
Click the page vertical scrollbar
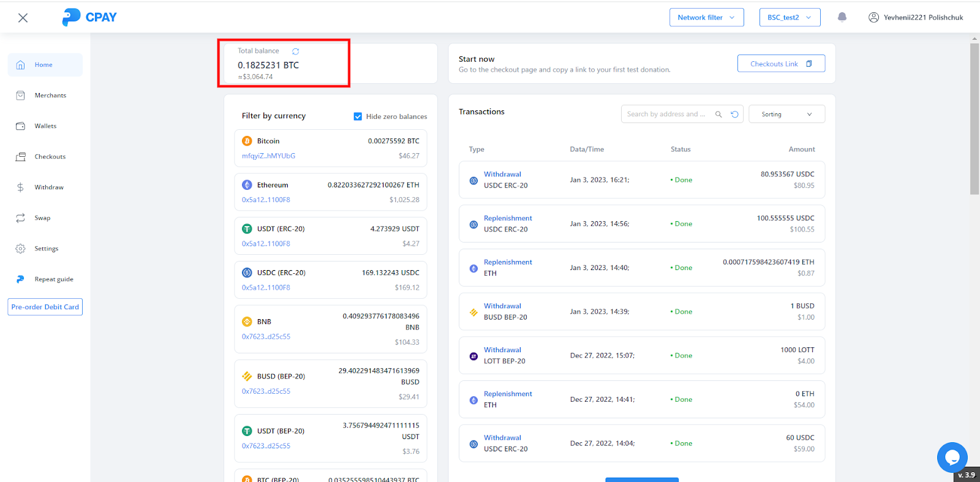click(x=974, y=116)
